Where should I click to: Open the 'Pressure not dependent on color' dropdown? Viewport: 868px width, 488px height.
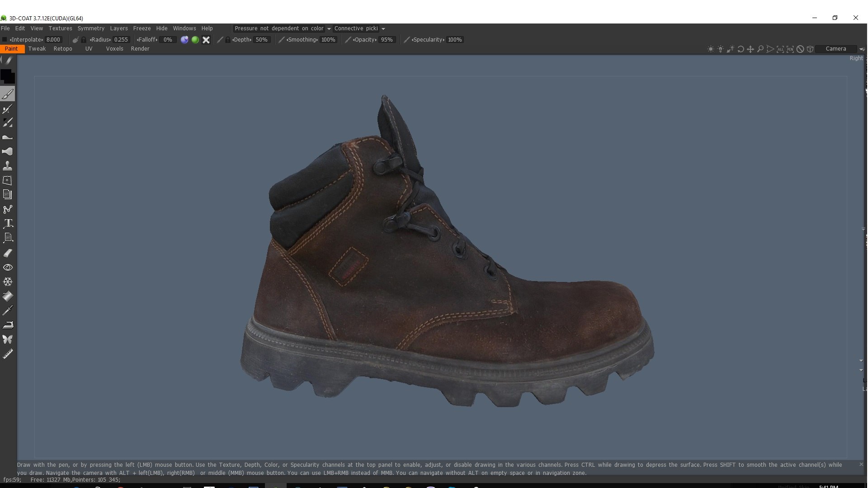tap(283, 28)
